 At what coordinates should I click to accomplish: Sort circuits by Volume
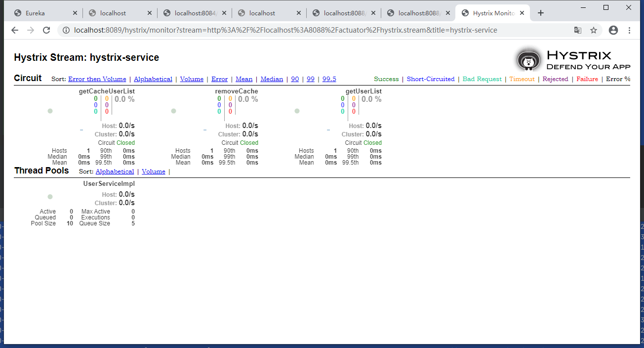pyautogui.click(x=192, y=79)
